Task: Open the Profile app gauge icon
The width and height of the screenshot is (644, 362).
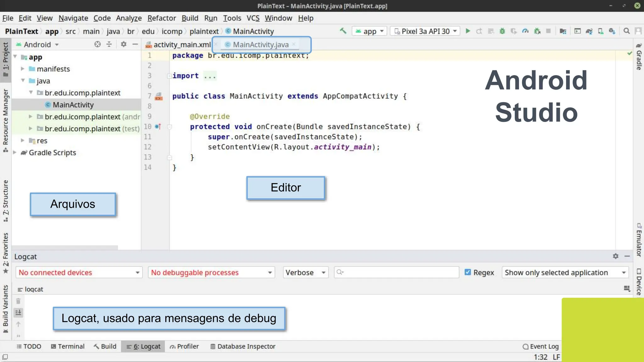Action: point(525,31)
